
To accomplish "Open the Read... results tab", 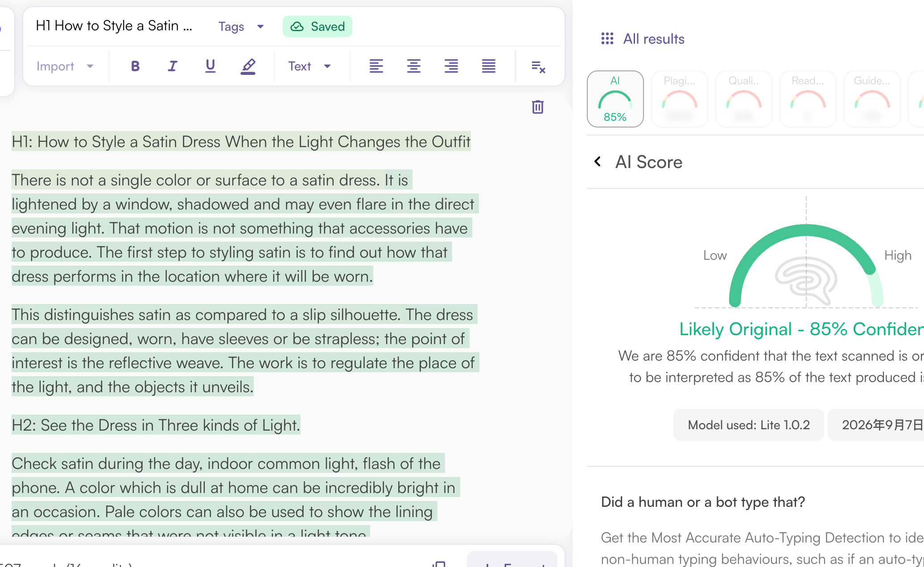I will click(x=808, y=99).
